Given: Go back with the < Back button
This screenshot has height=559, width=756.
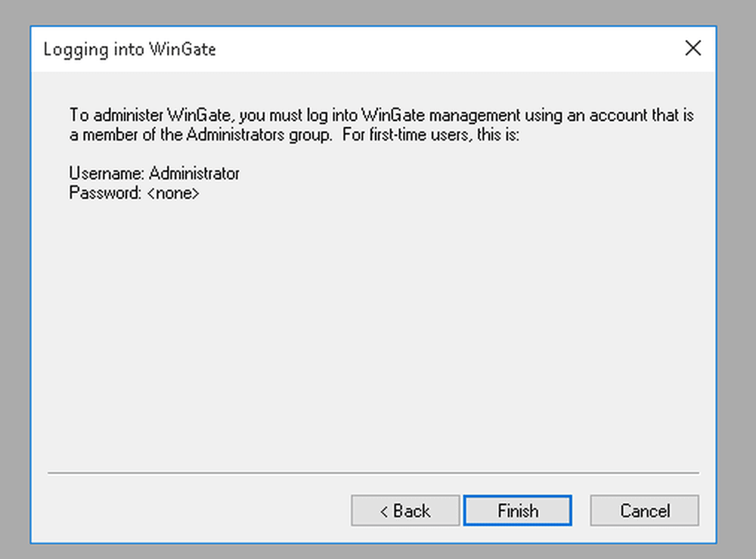Looking at the screenshot, I should click(405, 511).
